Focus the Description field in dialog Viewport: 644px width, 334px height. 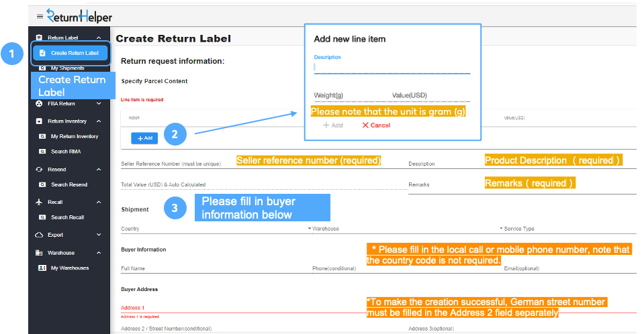(392, 67)
